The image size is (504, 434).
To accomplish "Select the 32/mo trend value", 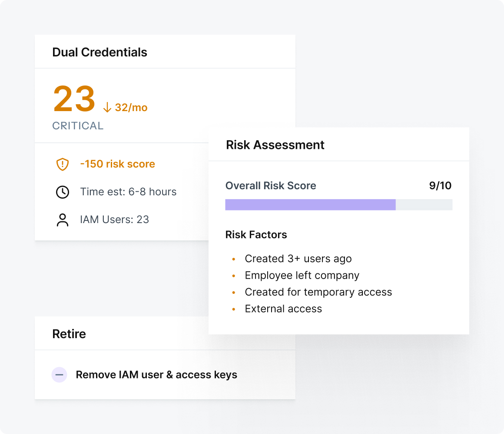I will tap(131, 108).
